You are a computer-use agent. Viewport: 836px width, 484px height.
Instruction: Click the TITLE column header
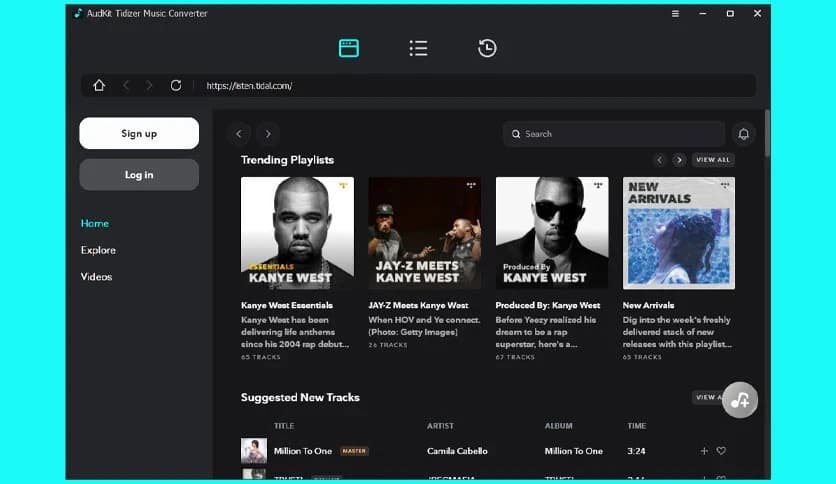[284, 426]
